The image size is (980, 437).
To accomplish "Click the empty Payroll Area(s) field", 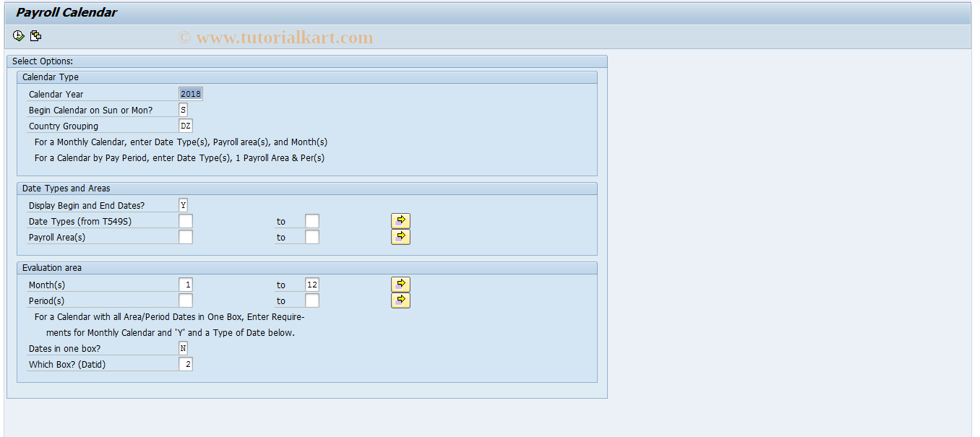I will pyautogui.click(x=186, y=236).
